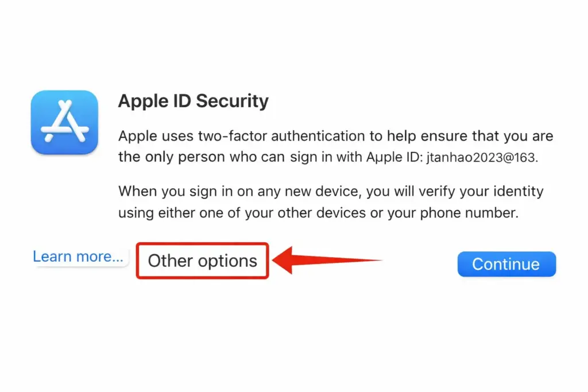This screenshot has height=392, width=588.
Task: Tap the App Store logo next to Apple ID Security
Action: (64, 122)
